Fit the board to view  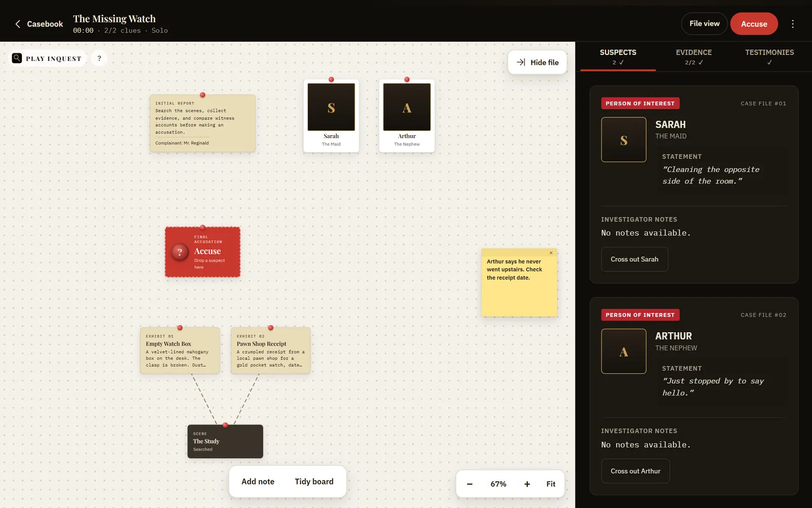click(551, 484)
